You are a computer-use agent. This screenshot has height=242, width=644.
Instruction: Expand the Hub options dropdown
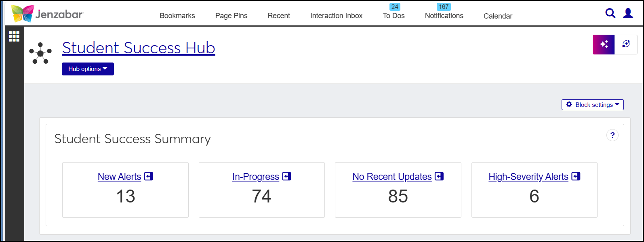click(88, 69)
